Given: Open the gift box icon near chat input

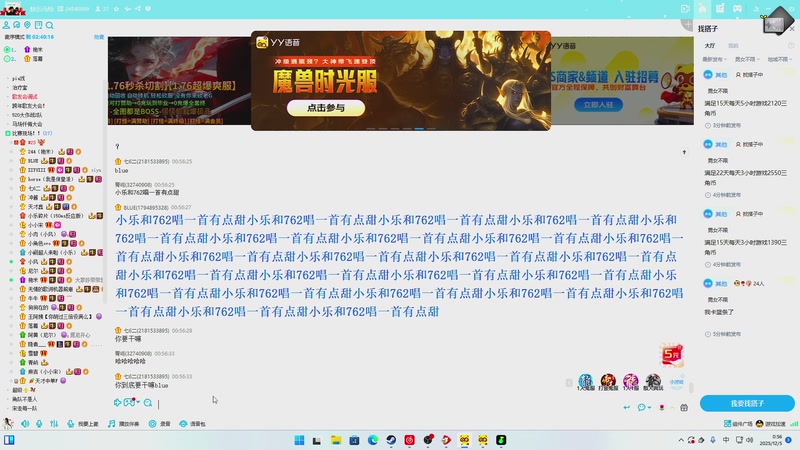Looking at the screenshot, I should (684, 407).
